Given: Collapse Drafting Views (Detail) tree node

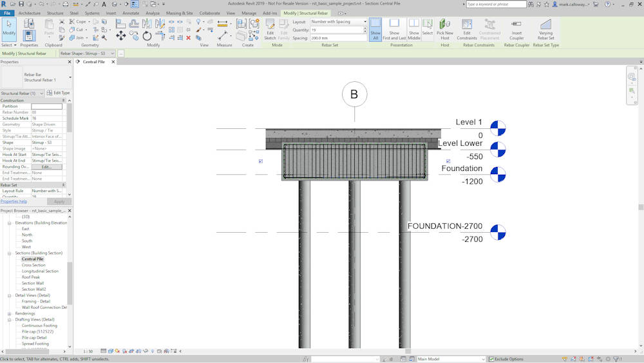Looking at the screenshot, I should click(x=9, y=320).
